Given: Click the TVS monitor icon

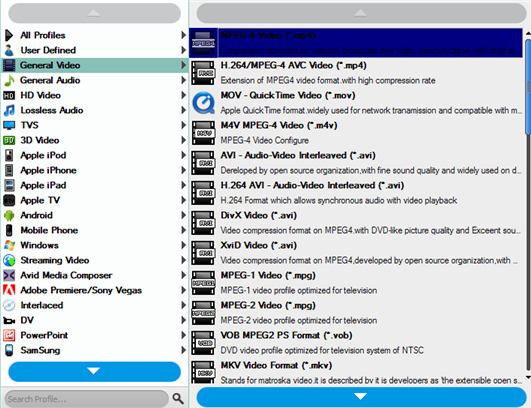Looking at the screenshot, I should pos(9,125).
